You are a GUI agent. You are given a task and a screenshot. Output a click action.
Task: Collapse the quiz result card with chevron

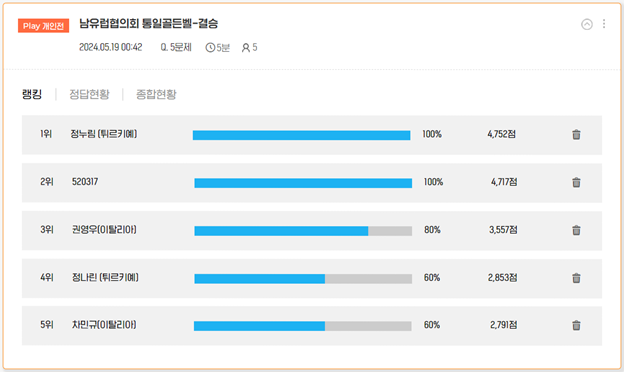587,24
